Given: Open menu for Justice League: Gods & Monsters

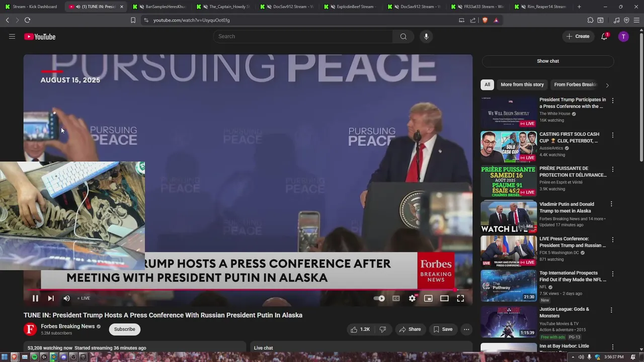Looking at the screenshot, I should (612, 310).
